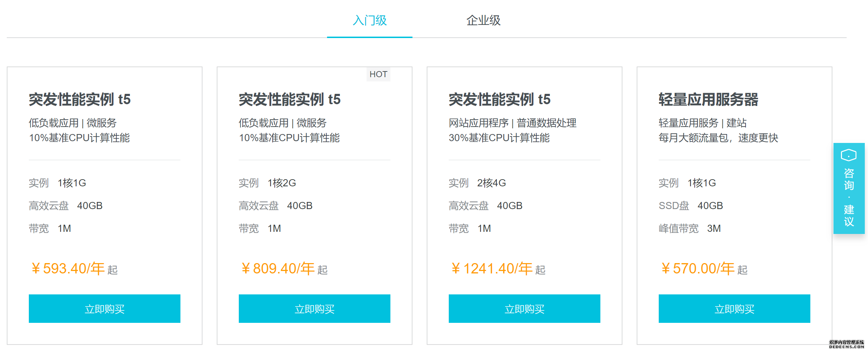Viewport: 868px width, 352px height.
Task: Click 立即购买 on the 1核1G instance card
Action: pyautogui.click(x=104, y=309)
